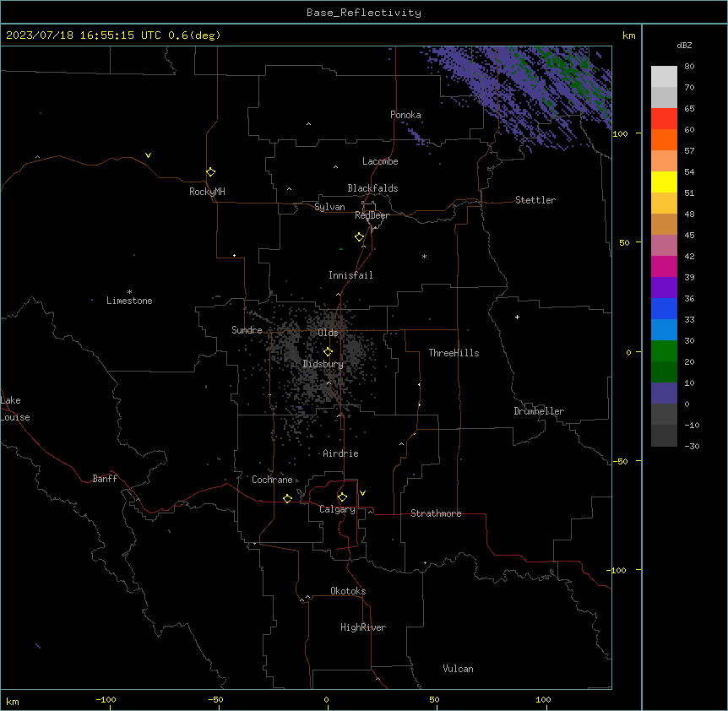Select the slate purple swatch between 10 and 0
This screenshot has width=728, height=711.
tap(664, 393)
